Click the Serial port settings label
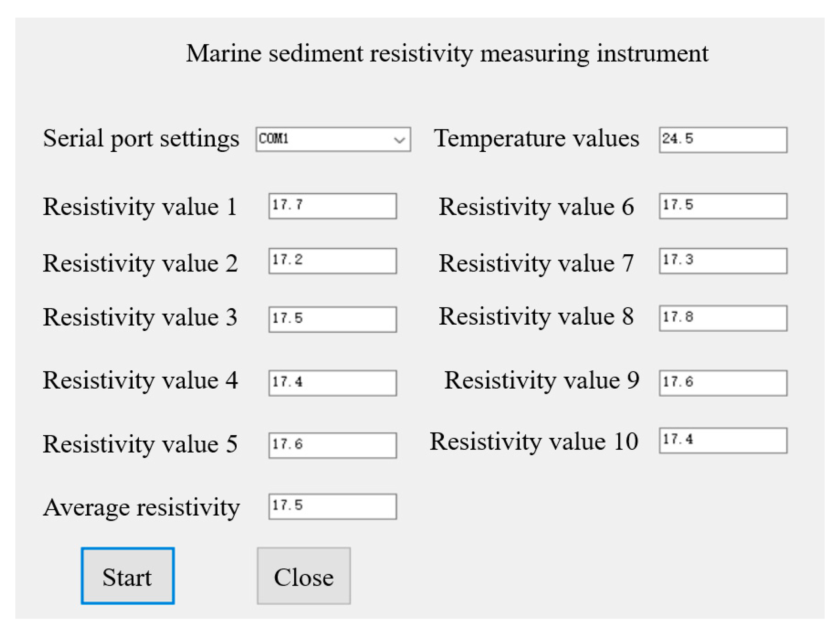840x638 pixels. point(141,138)
